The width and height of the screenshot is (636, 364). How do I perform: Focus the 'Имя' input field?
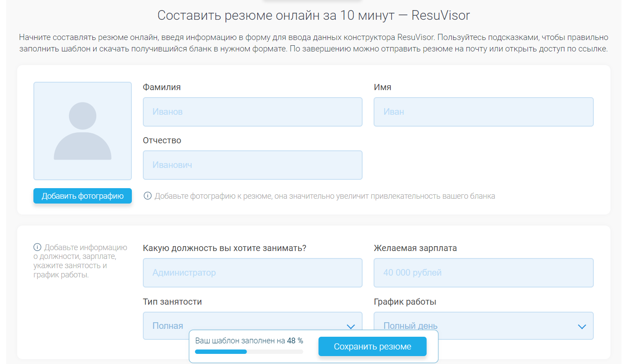483,112
